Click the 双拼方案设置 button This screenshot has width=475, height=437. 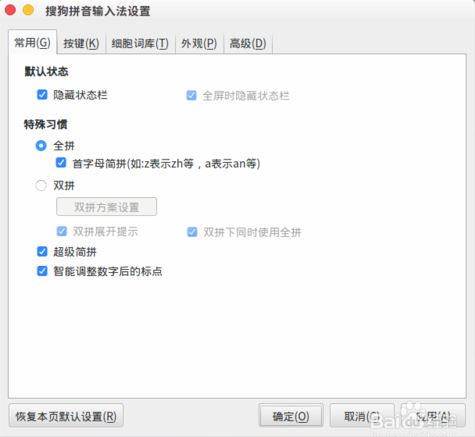click(x=106, y=207)
